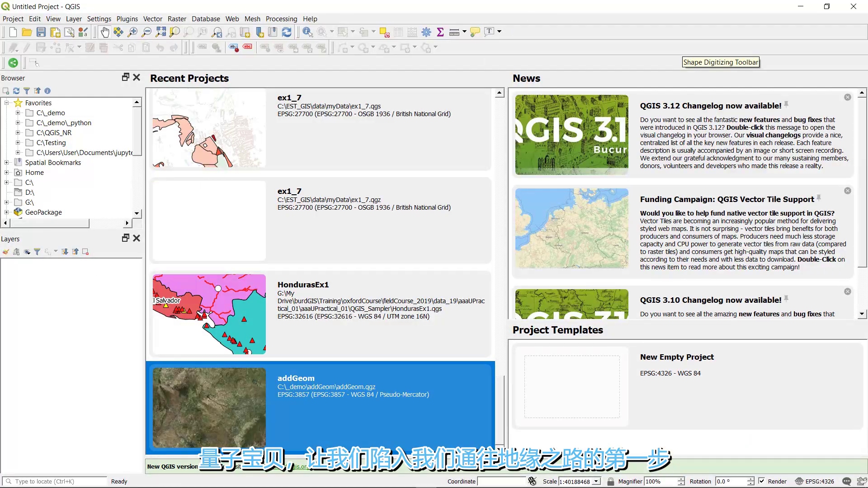Open the Vector menu
Viewport: 868px width, 488px height.
tap(153, 19)
